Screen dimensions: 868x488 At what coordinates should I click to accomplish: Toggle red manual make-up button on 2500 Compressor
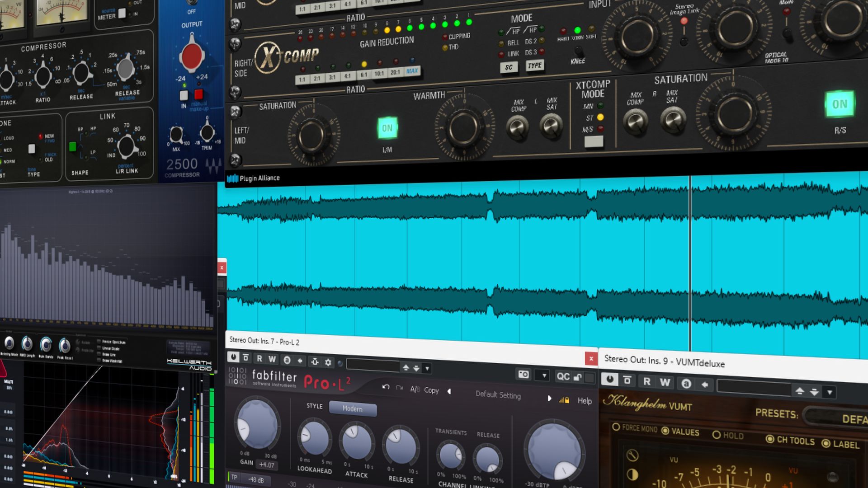coord(198,94)
